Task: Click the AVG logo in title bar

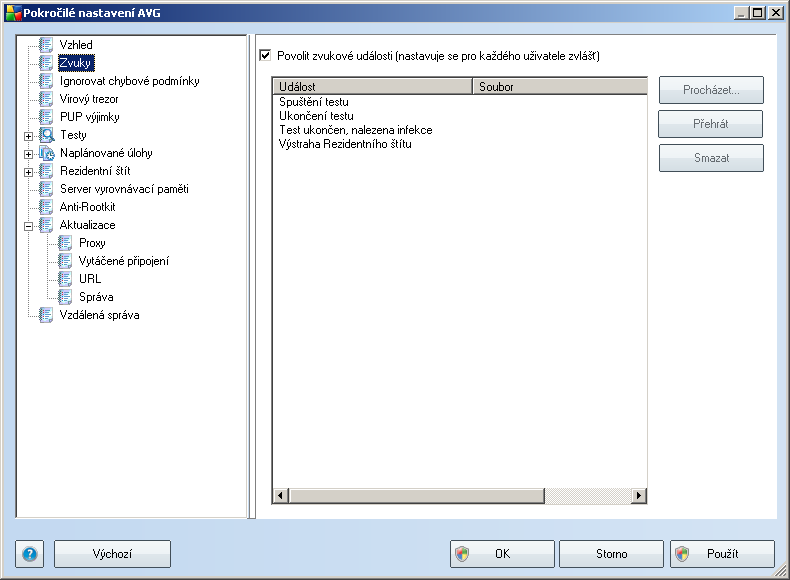Action: [x=13, y=13]
